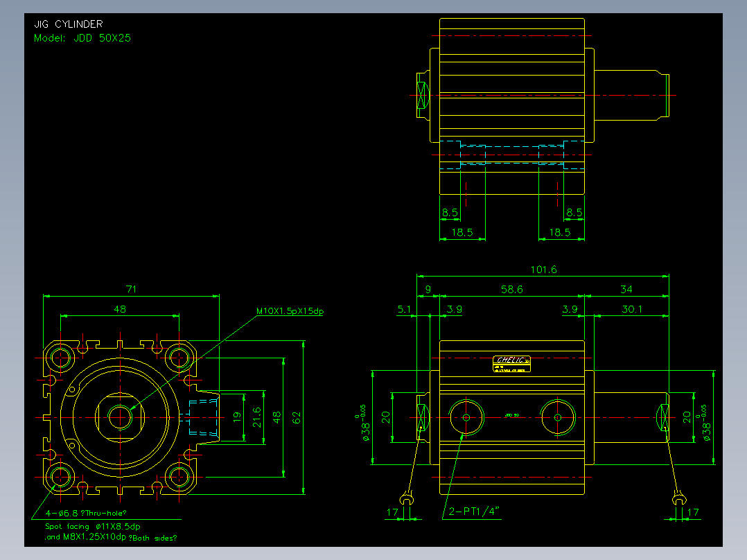Select the "JIG CYLINDER" title text
The width and height of the screenshot is (747, 560).
tap(69, 24)
